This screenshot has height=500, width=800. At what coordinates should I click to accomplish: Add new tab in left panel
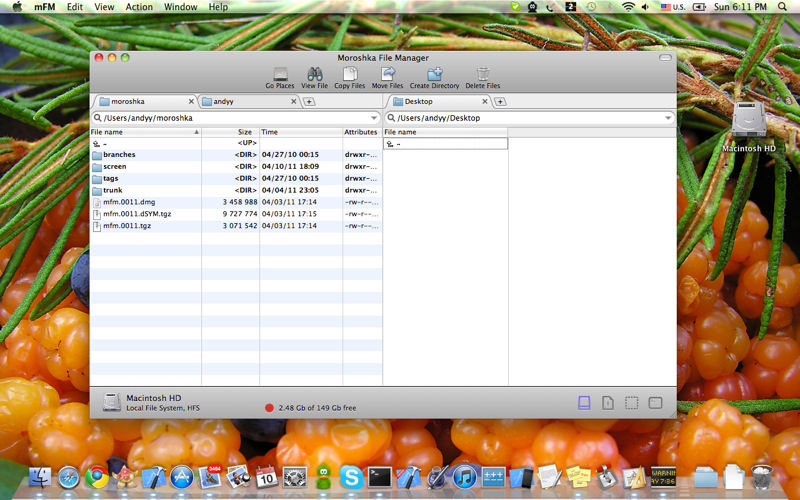point(309,101)
